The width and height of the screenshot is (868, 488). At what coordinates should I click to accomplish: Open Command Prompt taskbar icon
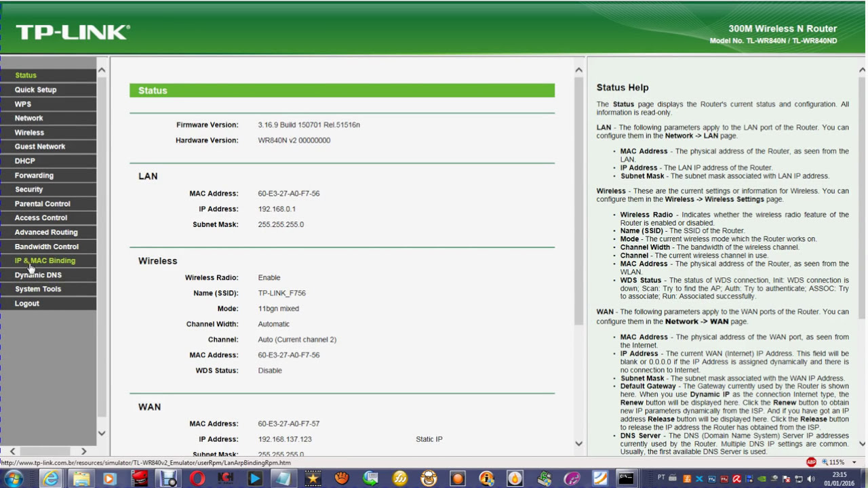coord(625,479)
